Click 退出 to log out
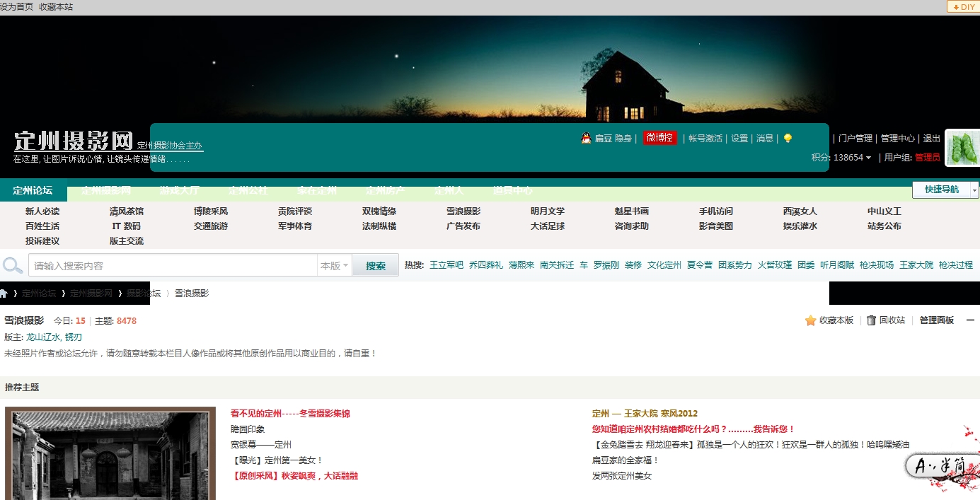This screenshot has height=500, width=980. [932, 139]
